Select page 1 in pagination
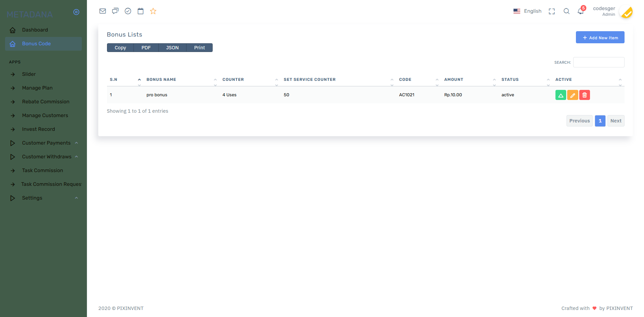 (x=600, y=121)
